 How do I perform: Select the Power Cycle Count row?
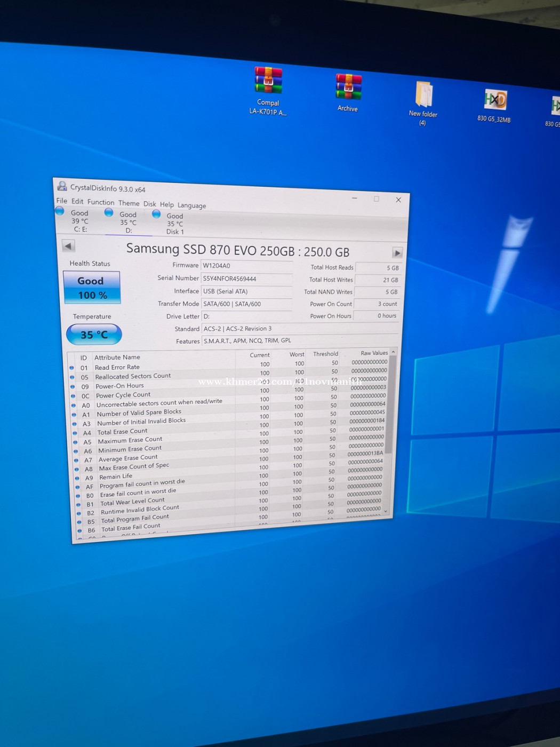[229, 392]
